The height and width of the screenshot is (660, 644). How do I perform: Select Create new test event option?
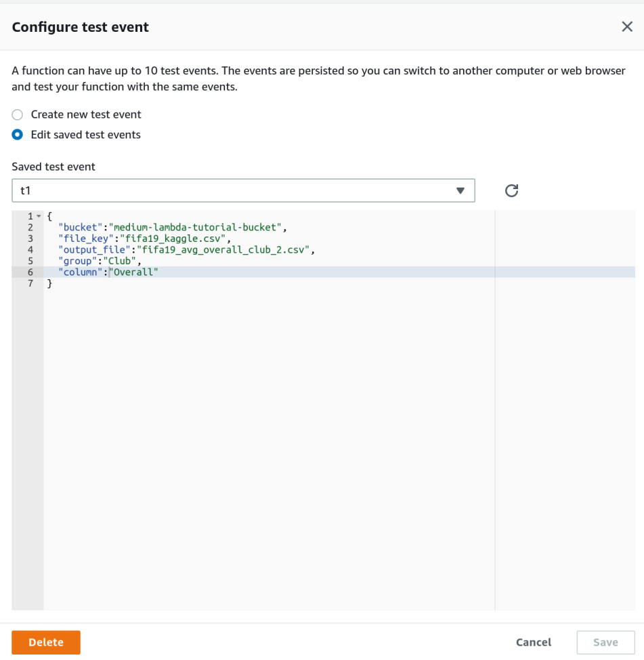coord(17,115)
